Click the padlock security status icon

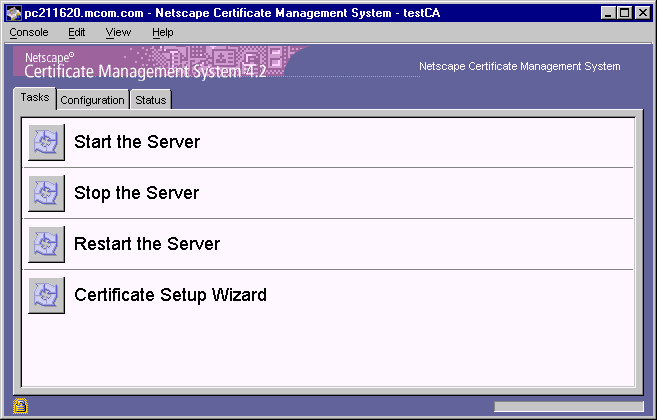tap(20, 406)
